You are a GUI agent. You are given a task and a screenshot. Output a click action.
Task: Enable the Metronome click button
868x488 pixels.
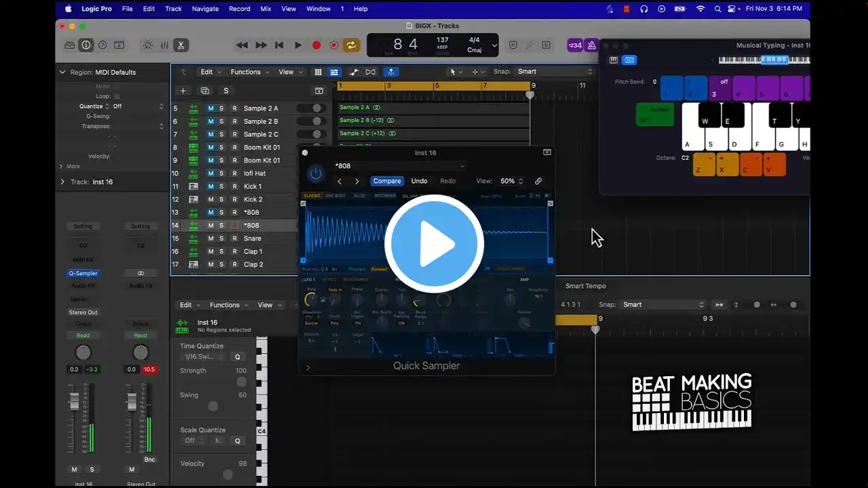click(592, 45)
